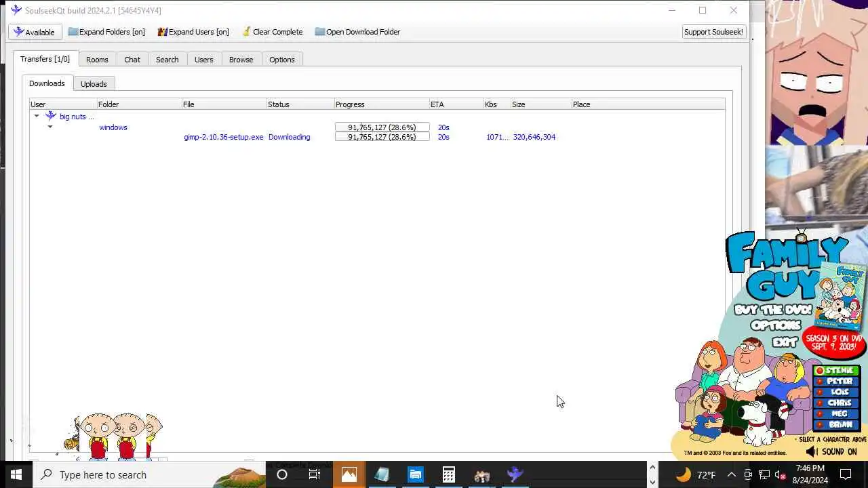Click the Downloading status text
868x488 pixels.
point(289,137)
